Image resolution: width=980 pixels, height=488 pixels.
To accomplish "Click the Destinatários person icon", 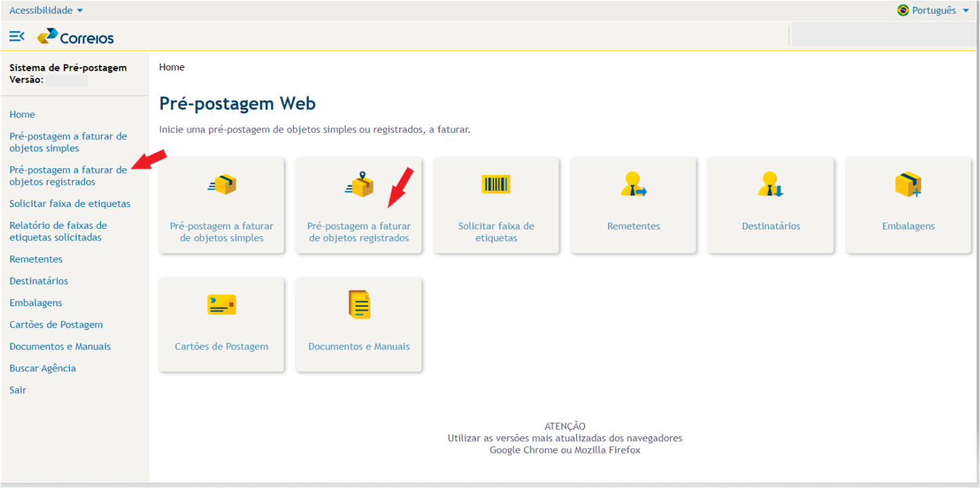I will (x=771, y=185).
